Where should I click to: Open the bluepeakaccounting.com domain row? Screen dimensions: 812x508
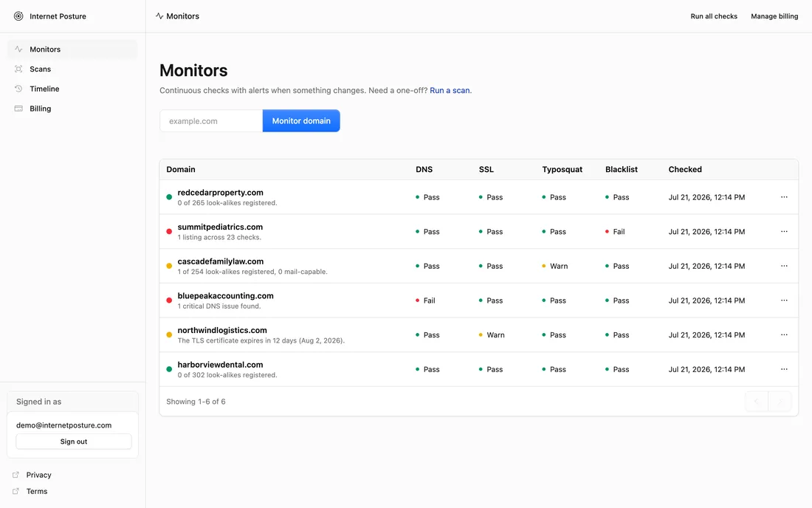tap(478, 301)
